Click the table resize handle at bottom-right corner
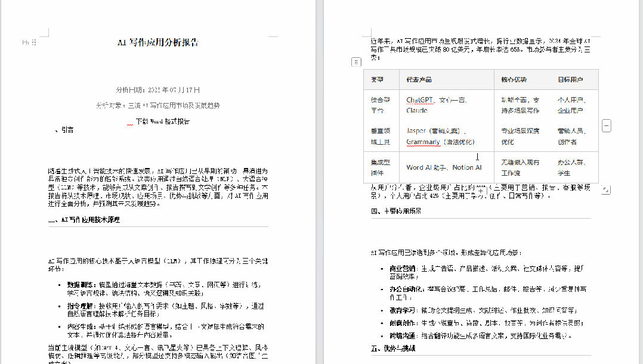 [x=605, y=189]
